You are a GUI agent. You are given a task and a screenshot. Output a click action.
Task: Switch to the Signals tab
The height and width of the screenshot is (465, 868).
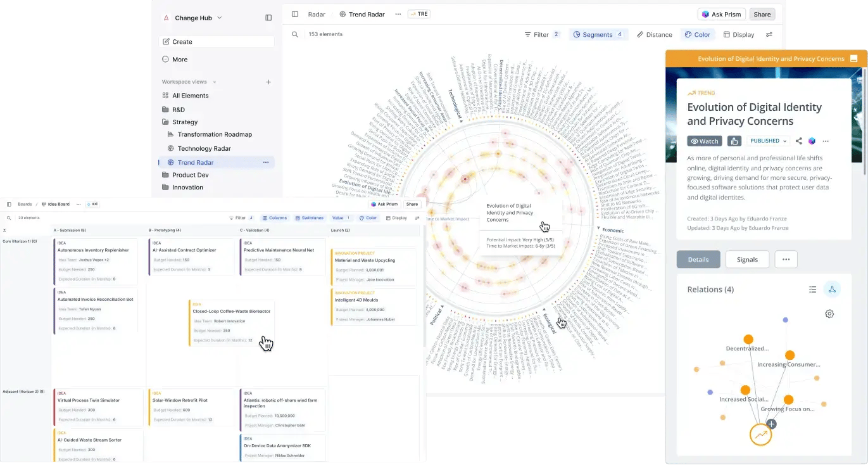[747, 260]
